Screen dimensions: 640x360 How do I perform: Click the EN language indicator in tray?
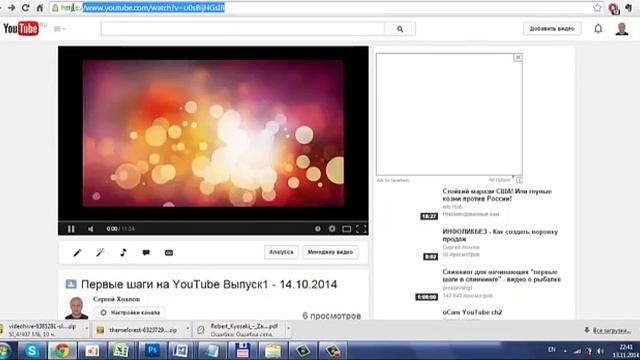click(552, 350)
